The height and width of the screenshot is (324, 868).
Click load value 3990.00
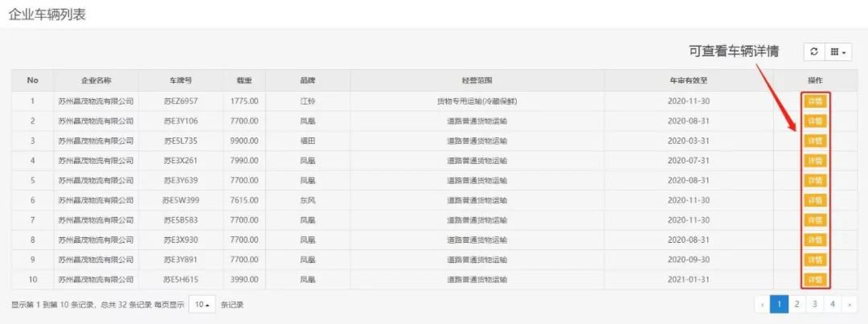[x=244, y=280]
